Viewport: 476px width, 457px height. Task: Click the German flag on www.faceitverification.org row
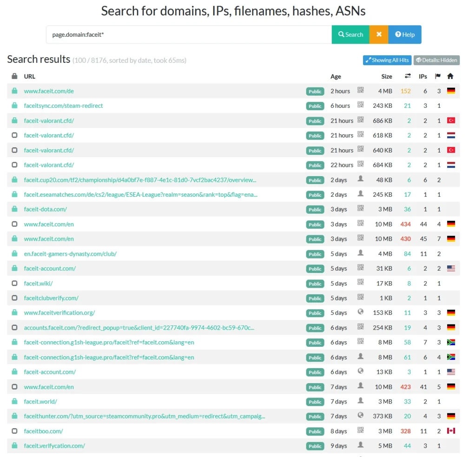451,312
